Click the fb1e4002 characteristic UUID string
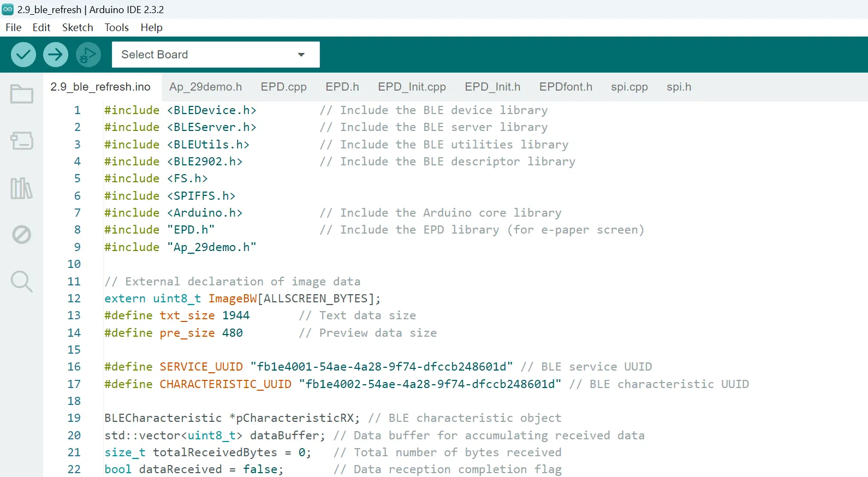The height and width of the screenshot is (477, 868). click(x=430, y=384)
